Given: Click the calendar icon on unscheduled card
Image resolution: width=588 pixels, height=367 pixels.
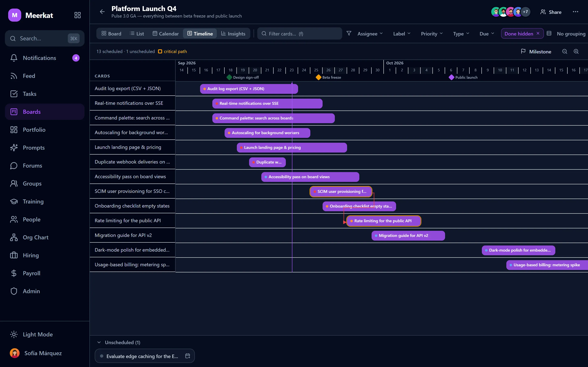Looking at the screenshot, I should click(x=188, y=356).
